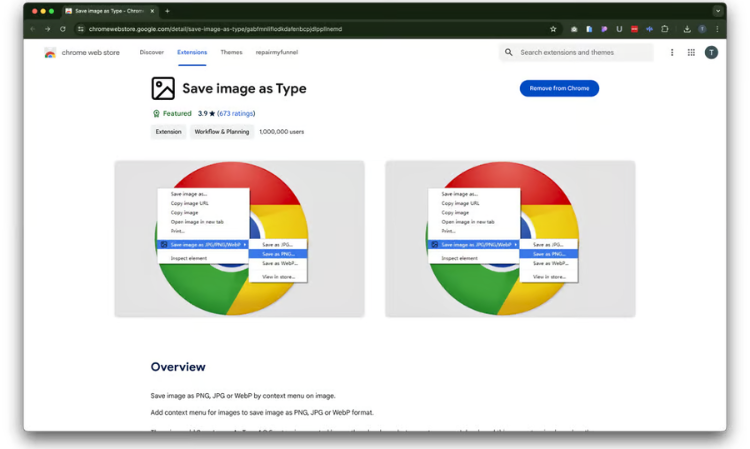Open the Workflow & Planning chip
The height and width of the screenshot is (449, 750).
[222, 131]
